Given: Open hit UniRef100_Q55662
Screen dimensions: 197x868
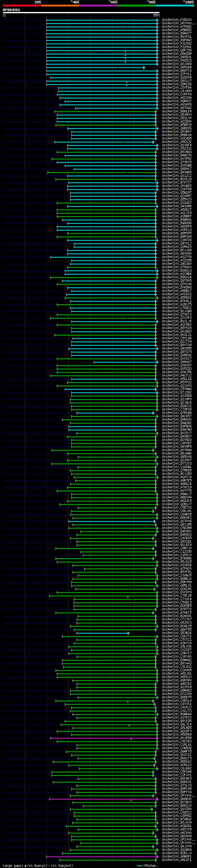Looking at the screenshot, I should (x=177, y=297).
